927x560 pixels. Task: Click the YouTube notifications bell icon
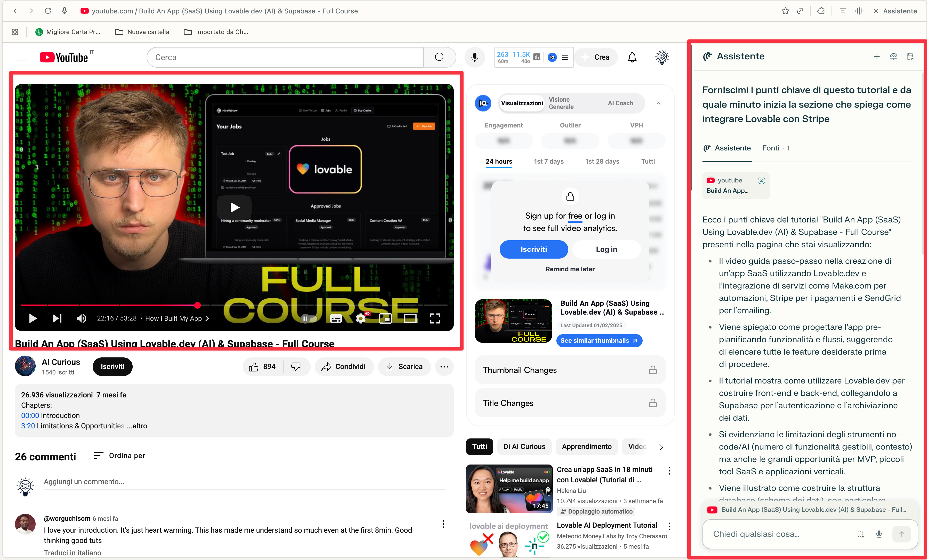pos(632,57)
